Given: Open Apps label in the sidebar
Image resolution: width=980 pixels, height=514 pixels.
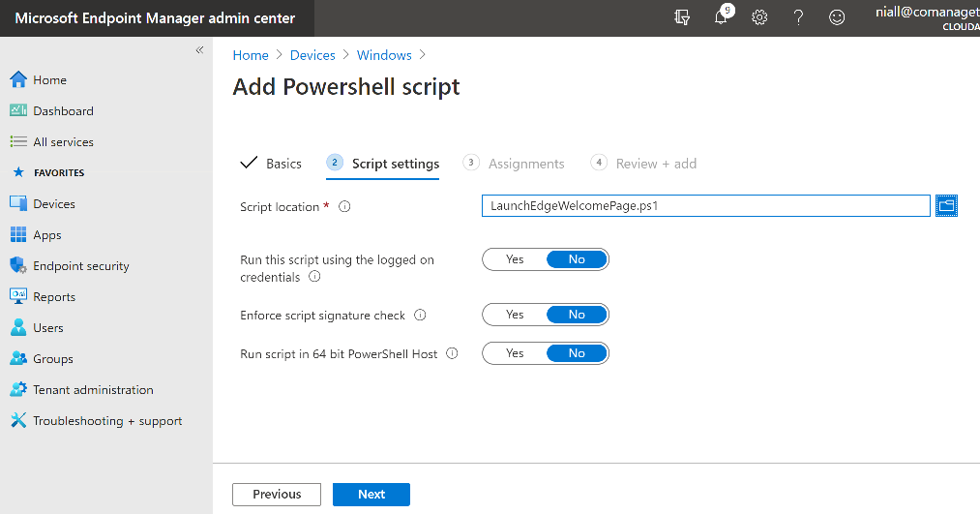Looking at the screenshot, I should tap(46, 234).
